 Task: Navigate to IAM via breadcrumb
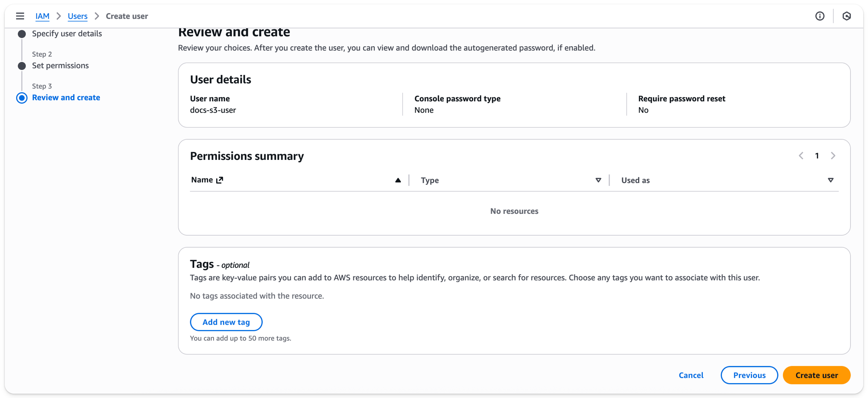point(43,16)
